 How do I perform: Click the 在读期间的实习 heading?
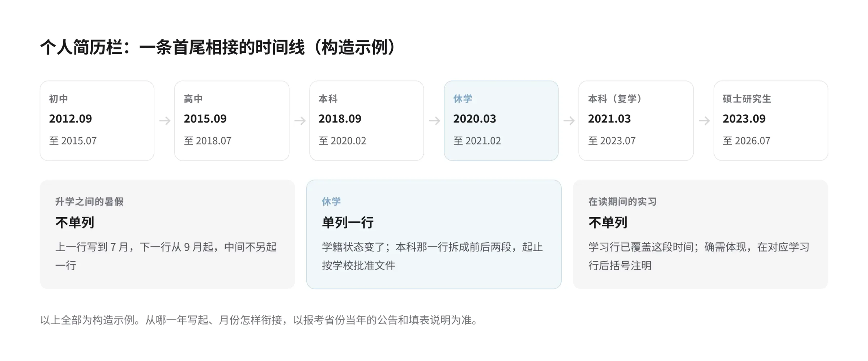622,202
